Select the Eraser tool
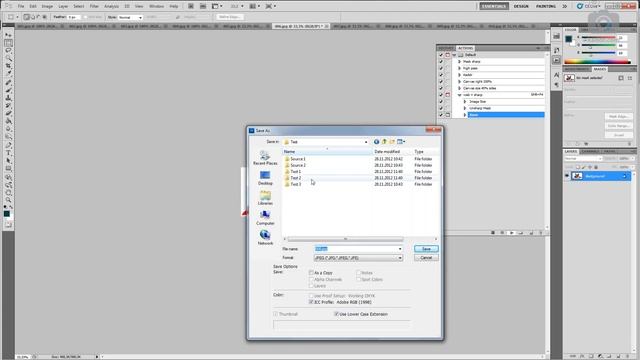Image resolution: width=640 pixels, height=360 pixels. (x=8, y=113)
